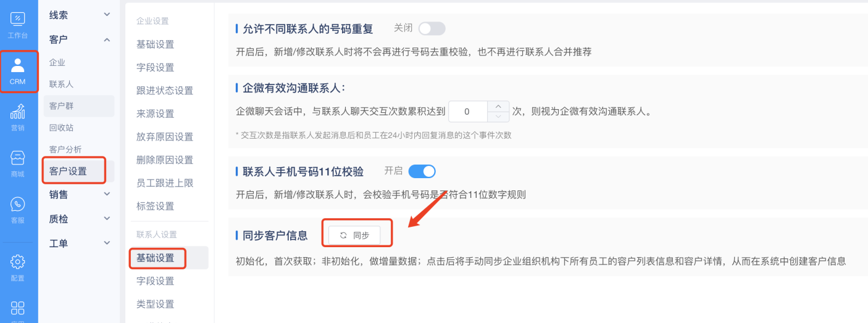The height and width of the screenshot is (323, 868).
Task: Select 跟进状态设置 under 企业设置
Action: pyautogui.click(x=165, y=91)
